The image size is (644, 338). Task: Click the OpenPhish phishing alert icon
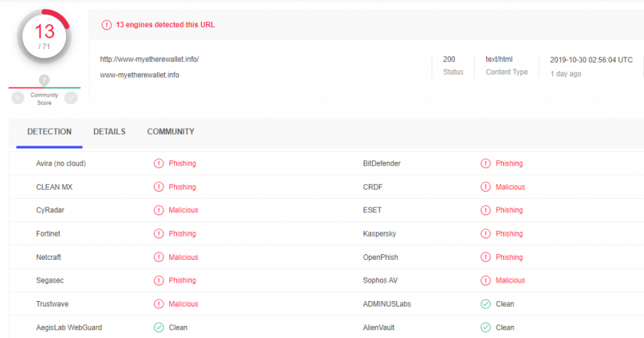tap(485, 257)
